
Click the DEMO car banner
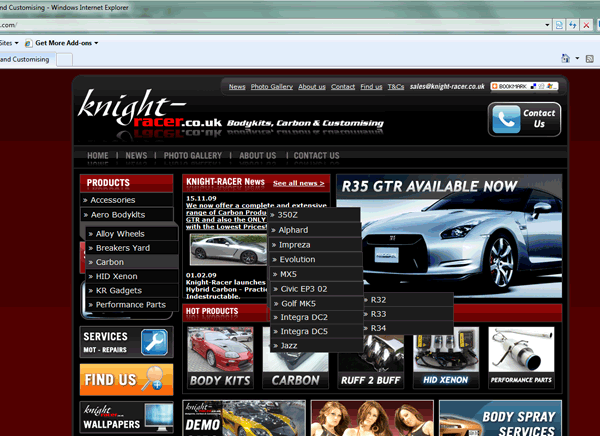244,418
